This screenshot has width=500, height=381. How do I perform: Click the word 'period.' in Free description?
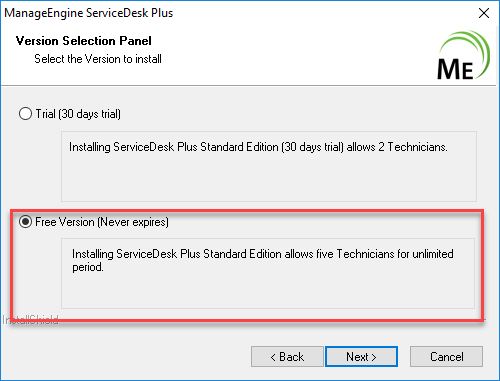pos(88,267)
